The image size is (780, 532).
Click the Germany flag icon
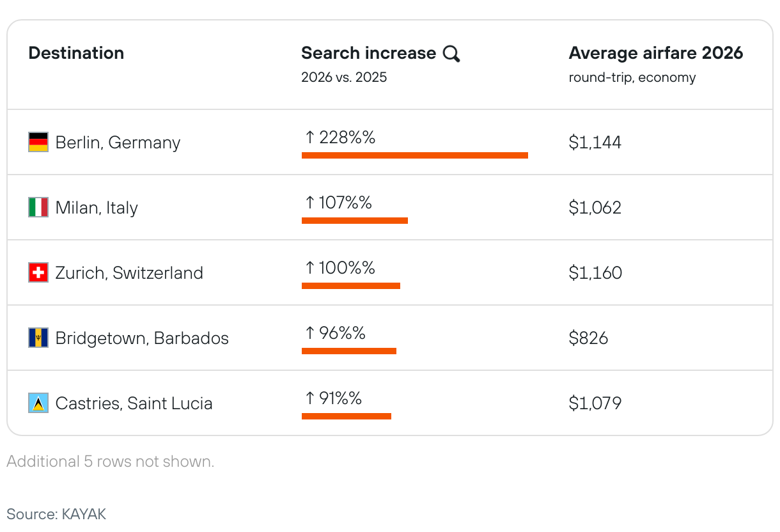[x=38, y=142]
